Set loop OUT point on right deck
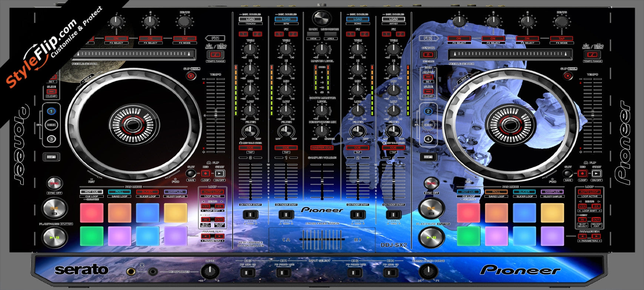644x290 pixels. (596, 220)
